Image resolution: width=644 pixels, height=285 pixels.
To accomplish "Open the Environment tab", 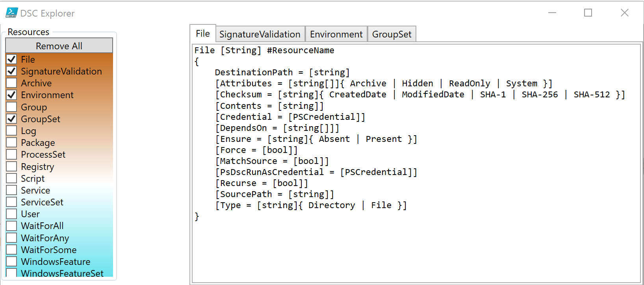I will click(336, 34).
